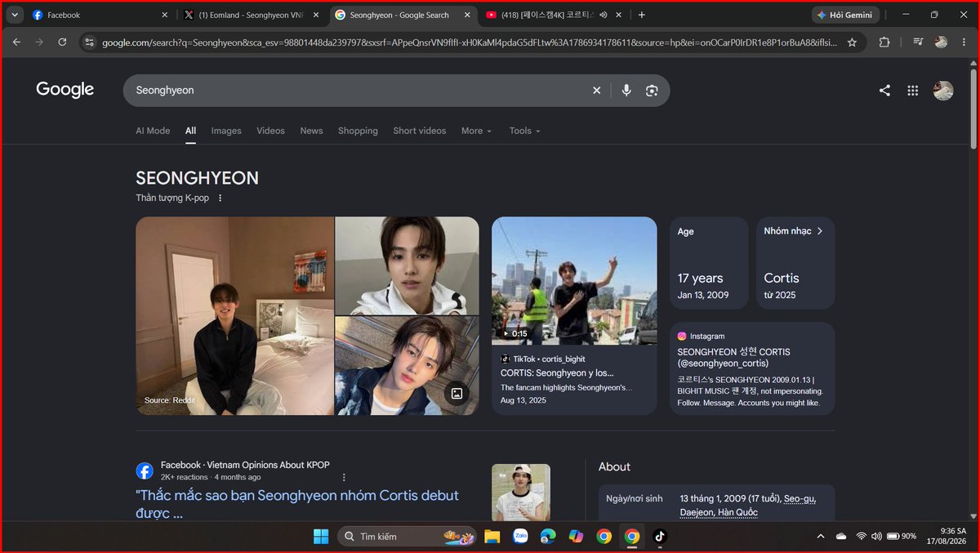The image size is (980, 553).
Task: Open TikTok CORTIS Seonghyeon video title
Action: pos(557,372)
